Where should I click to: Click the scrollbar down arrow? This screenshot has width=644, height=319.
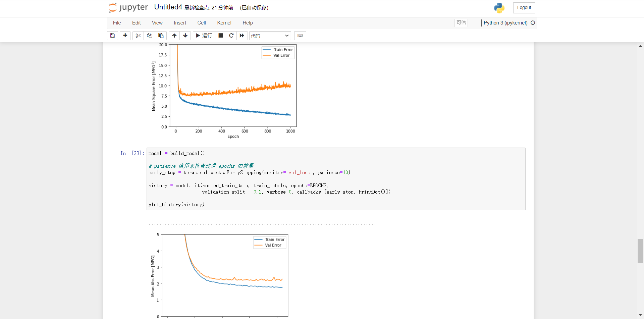coord(640,315)
